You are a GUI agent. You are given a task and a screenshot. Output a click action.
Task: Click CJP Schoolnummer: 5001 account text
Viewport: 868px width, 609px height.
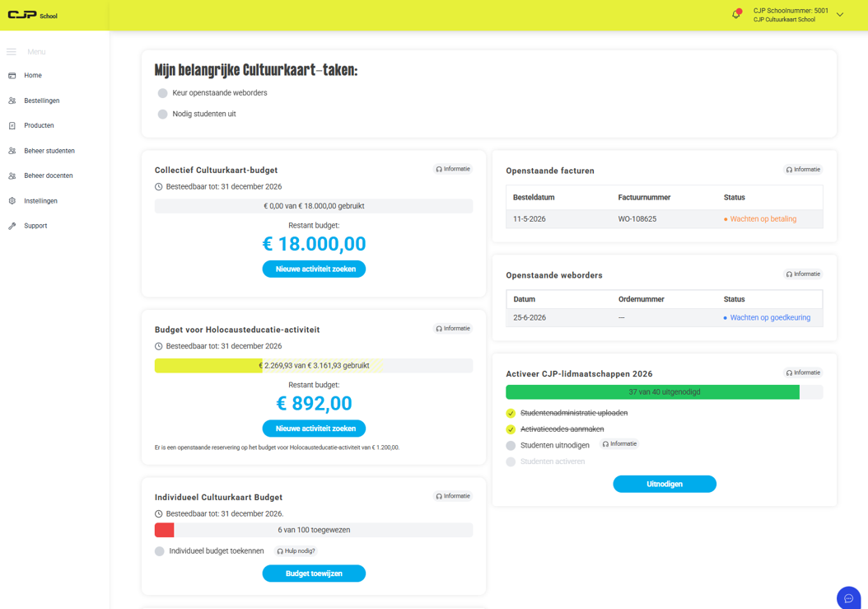point(791,11)
